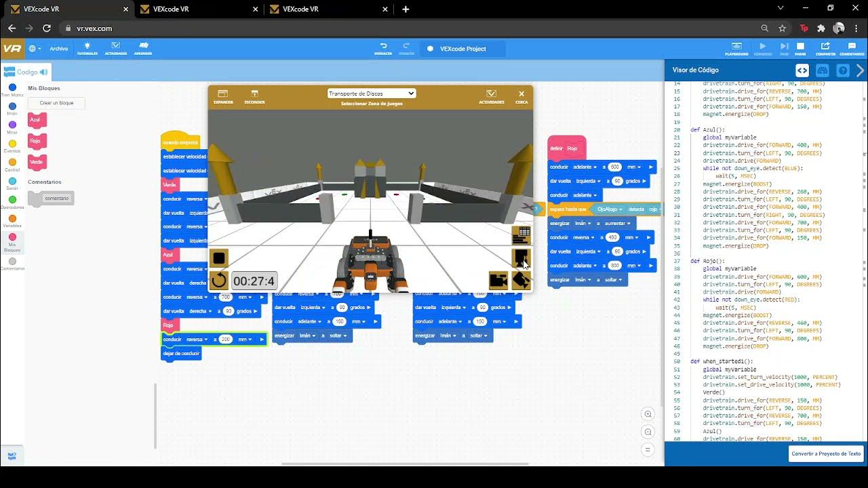This screenshot has height=488, width=868.
Task: Select the free-angle camera icon
Action: [x=521, y=280]
